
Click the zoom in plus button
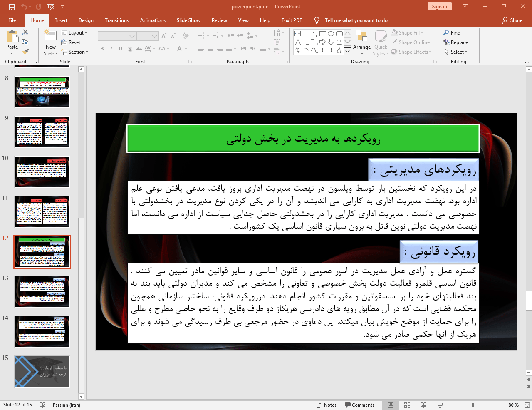tap(502, 405)
